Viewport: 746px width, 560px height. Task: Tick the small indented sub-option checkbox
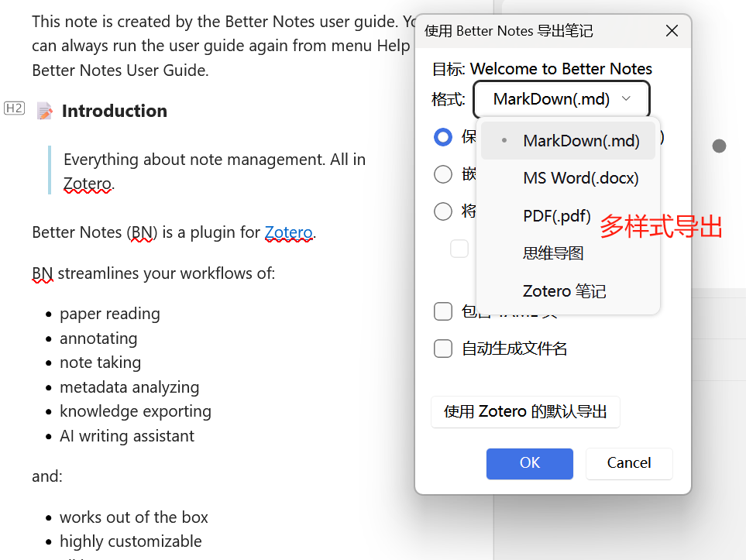coord(459,248)
